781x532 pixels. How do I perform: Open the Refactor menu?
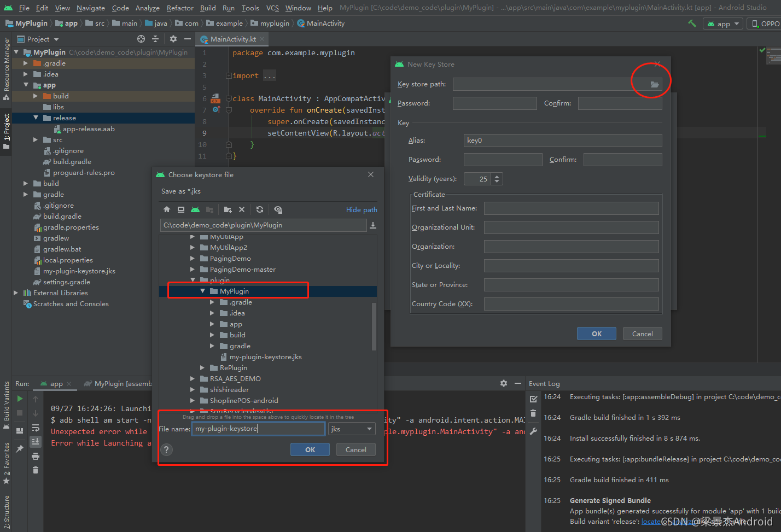point(180,8)
